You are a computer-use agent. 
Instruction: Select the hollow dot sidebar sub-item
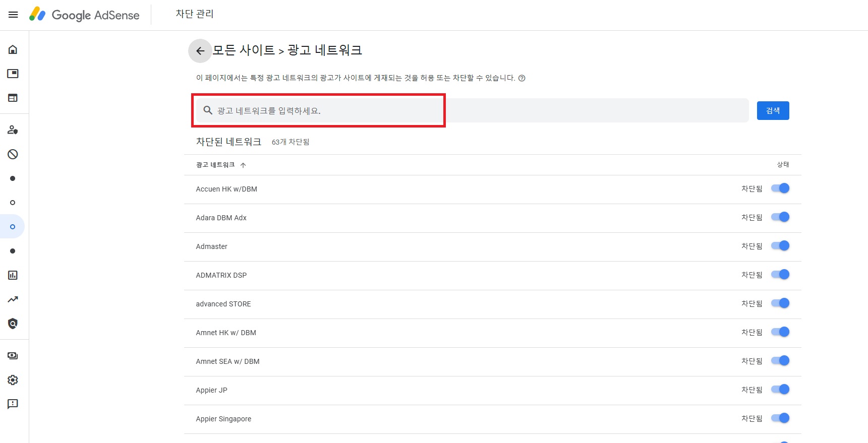tap(13, 203)
